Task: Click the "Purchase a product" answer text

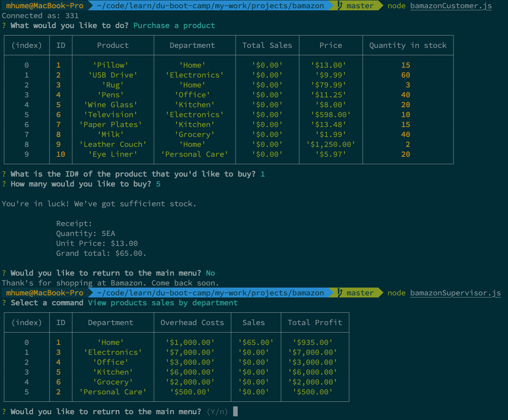Action: [x=174, y=26]
